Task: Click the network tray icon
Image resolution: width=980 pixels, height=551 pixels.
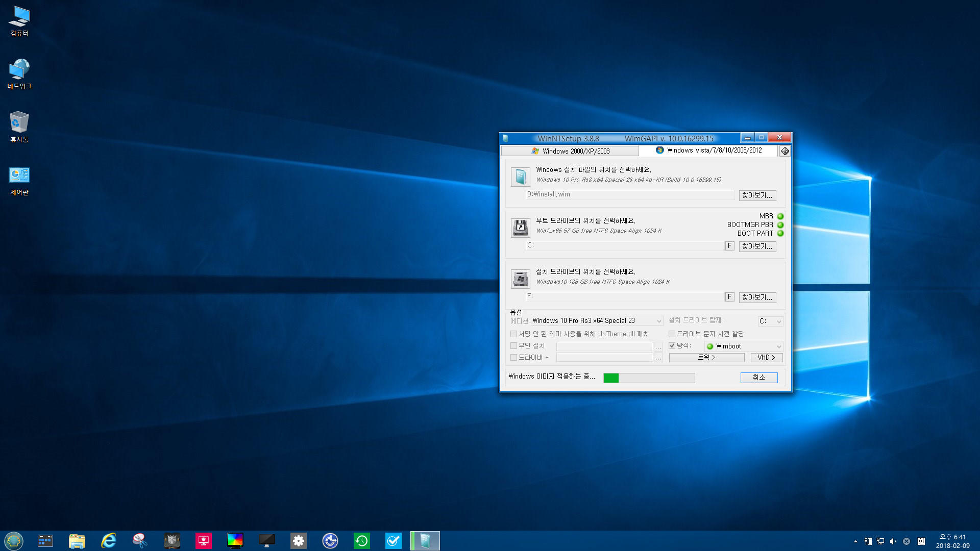Action: (880, 541)
